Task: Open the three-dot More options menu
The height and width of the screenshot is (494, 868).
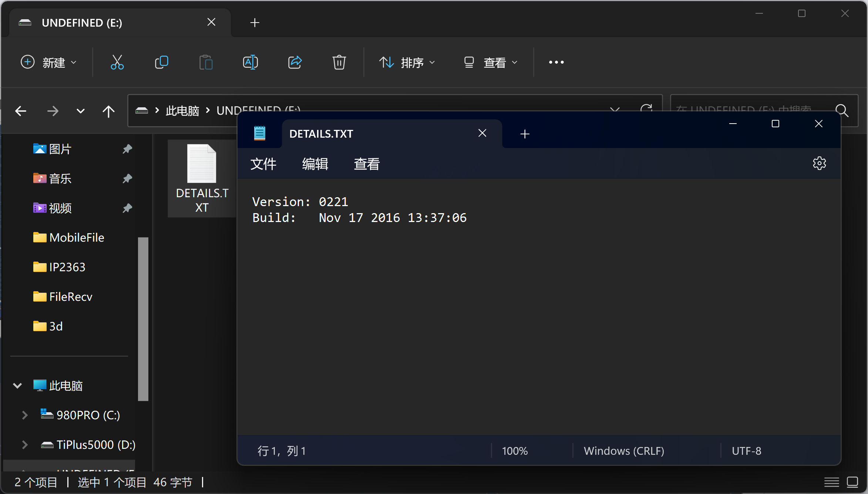Action: click(x=556, y=62)
